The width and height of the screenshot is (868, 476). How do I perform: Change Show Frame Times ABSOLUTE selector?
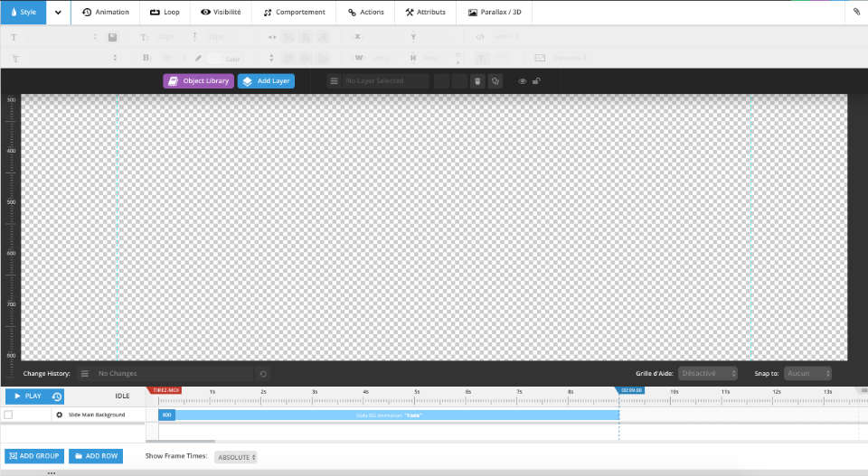236,457
